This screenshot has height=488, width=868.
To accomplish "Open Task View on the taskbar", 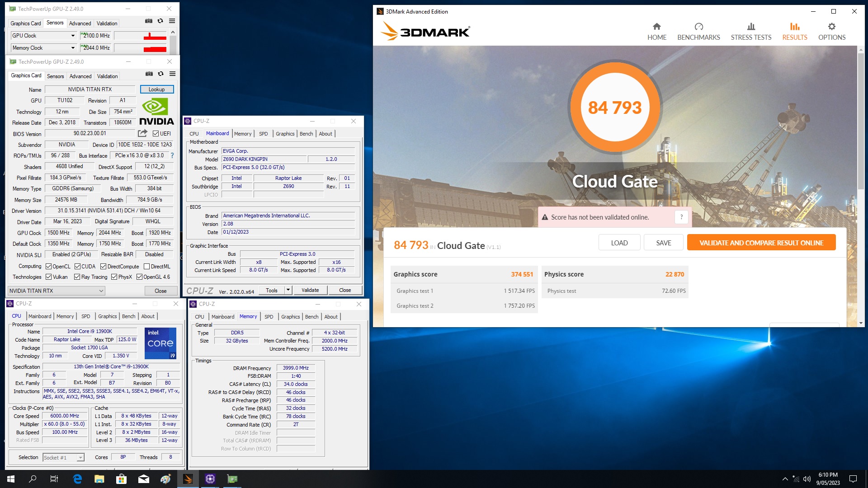I will point(54,479).
